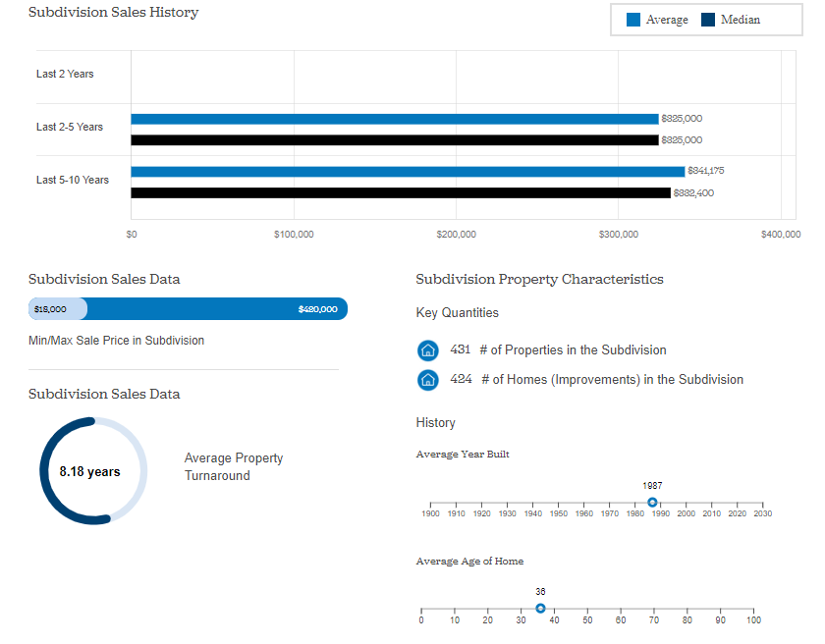Click the 8.18 years turnaround donut chart

tap(93, 471)
